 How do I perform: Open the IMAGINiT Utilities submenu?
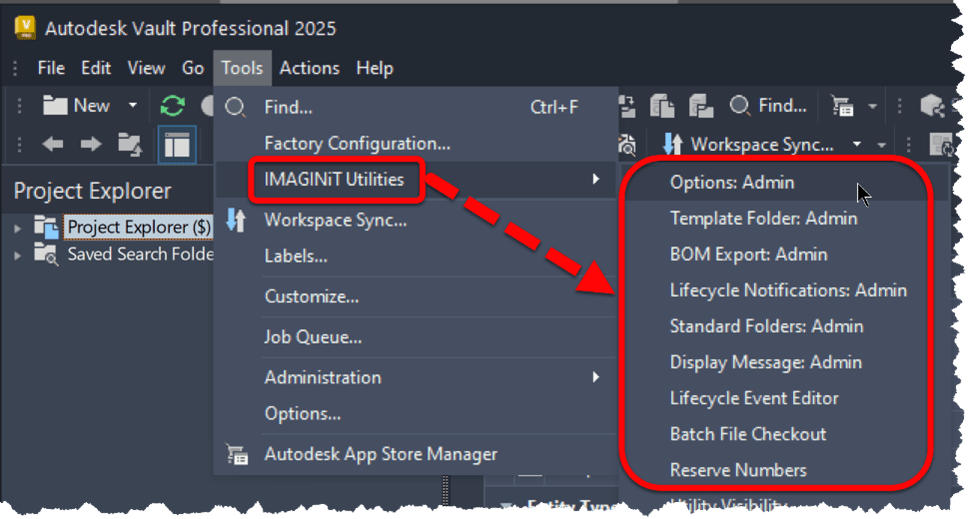tap(416, 180)
